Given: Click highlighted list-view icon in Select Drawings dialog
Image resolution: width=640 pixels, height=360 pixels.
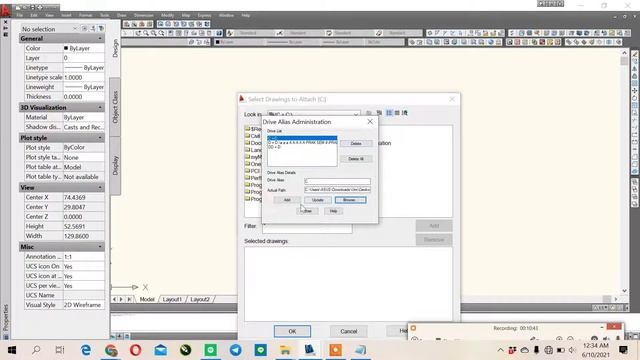Looking at the screenshot, I should tap(389, 113).
